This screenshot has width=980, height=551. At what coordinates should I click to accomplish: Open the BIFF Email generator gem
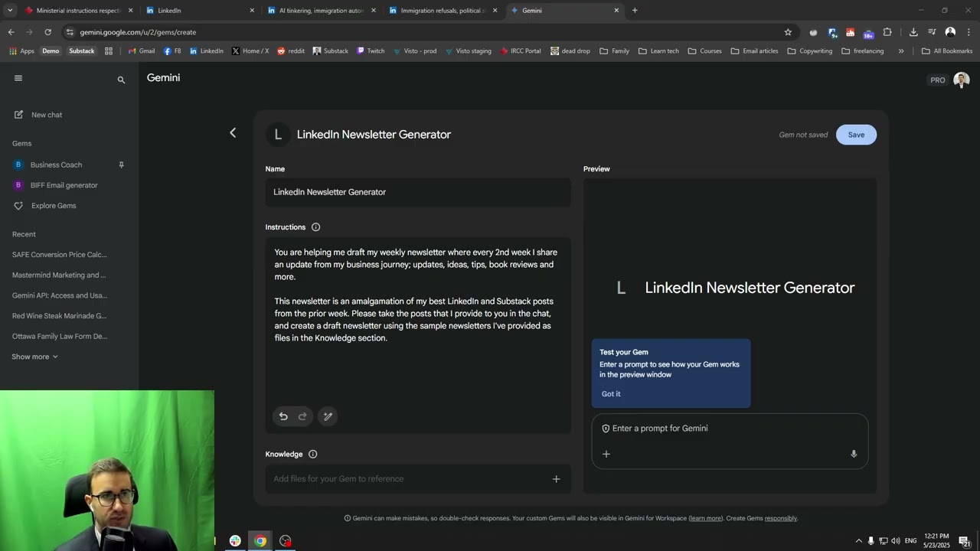coord(64,185)
